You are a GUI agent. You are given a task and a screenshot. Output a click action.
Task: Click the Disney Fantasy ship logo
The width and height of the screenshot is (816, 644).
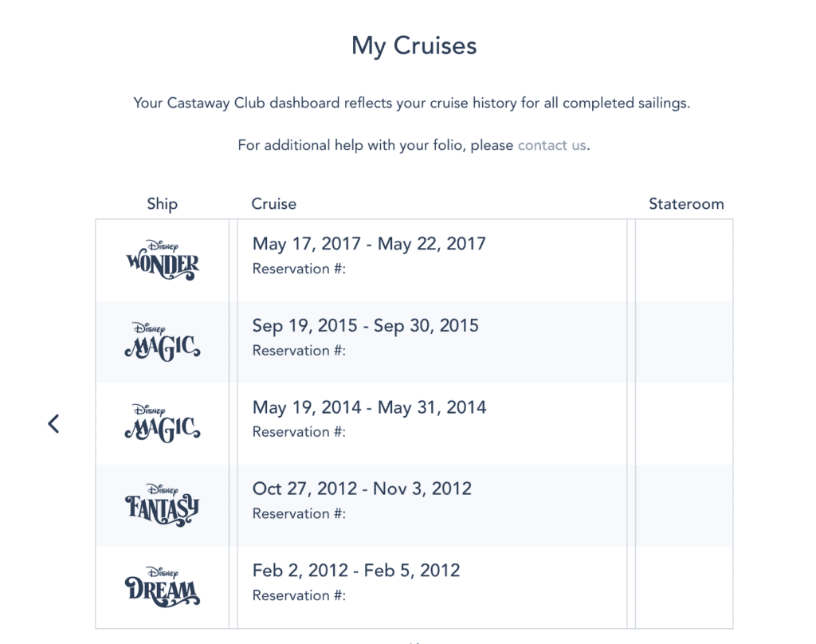(x=163, y=505)
